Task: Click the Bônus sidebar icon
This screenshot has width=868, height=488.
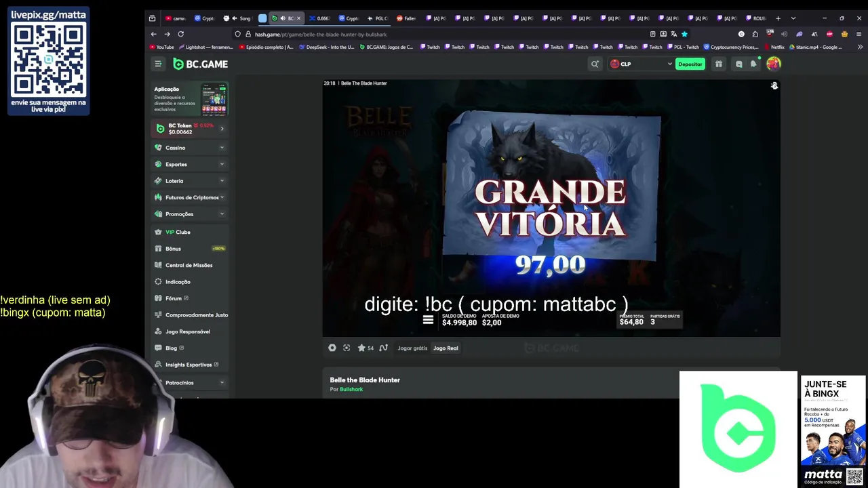Action: (x=158, y=249)
